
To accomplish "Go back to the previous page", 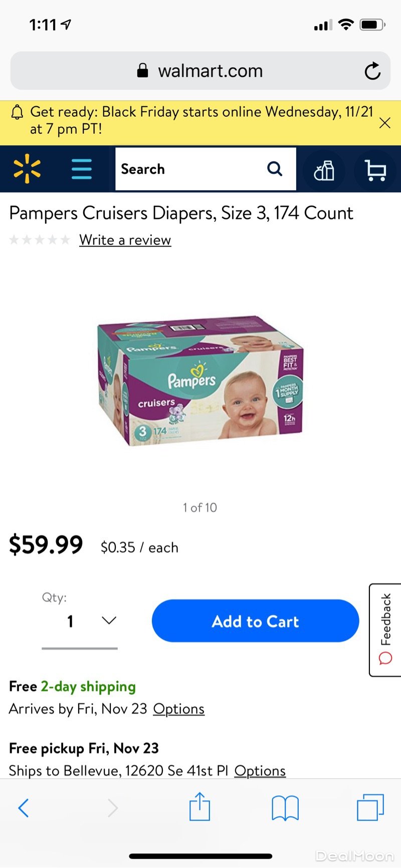I will pyautogui.click(x=24, y=808).
